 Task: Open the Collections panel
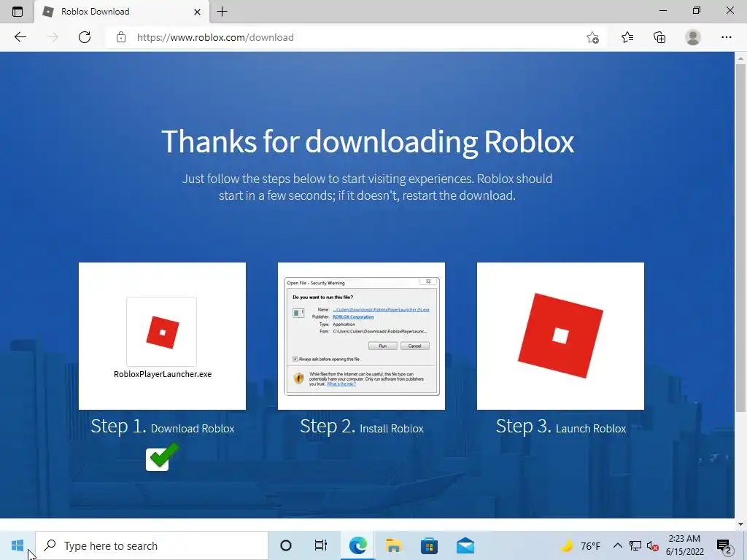pyautogui.click(x=659, y=37)
